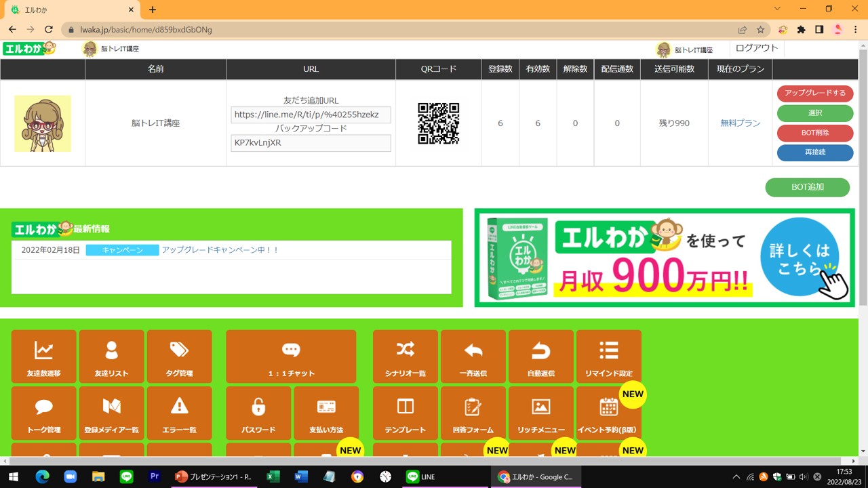
Task: Open Excel from the taskbar
Action: 273,476
